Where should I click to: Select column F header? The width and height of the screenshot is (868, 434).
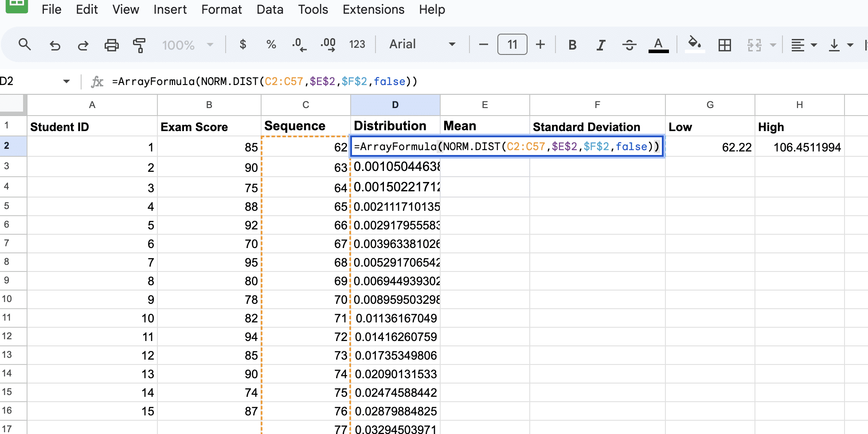[x=597, y=105]
